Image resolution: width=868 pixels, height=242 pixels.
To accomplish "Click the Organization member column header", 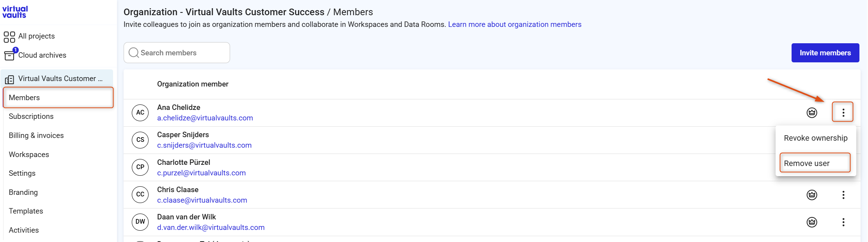I will [x=193, y=84].
